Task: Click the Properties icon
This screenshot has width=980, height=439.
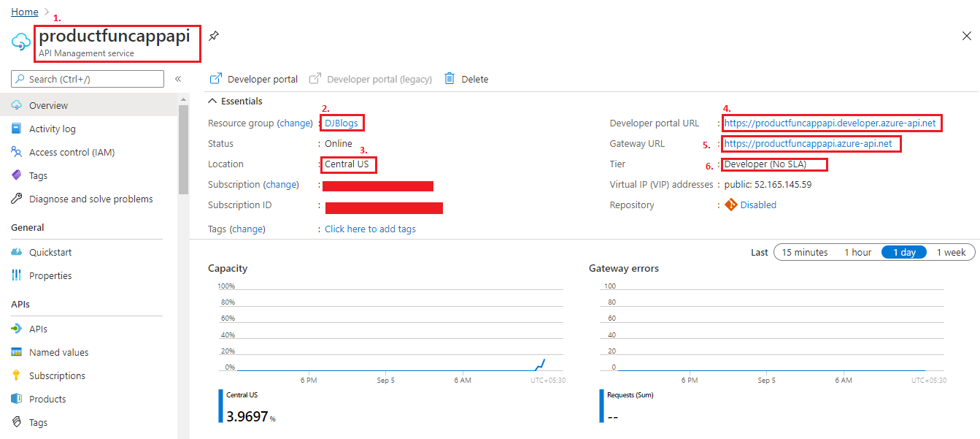Action: (17, 275)
